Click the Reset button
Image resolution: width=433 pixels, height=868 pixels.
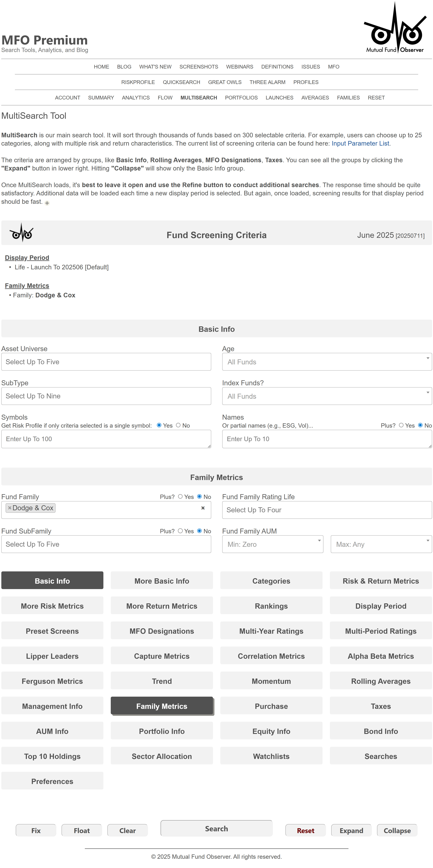[x=305, y=830]
